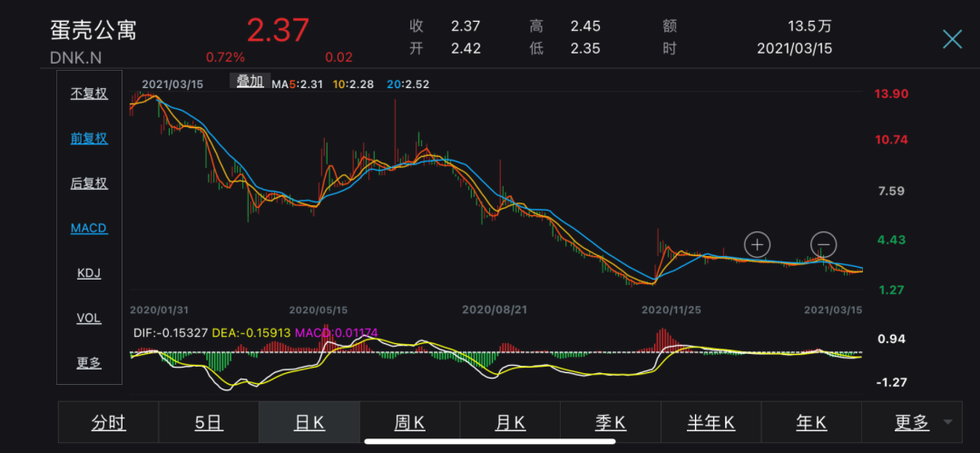Click the 7.59 price axis label
The image size is (980, 453).
[892, 192]
